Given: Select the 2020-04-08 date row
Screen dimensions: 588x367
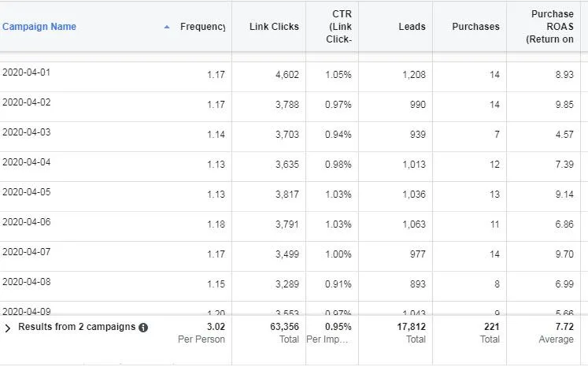Looking at the screenshot, I should (27, 282).
